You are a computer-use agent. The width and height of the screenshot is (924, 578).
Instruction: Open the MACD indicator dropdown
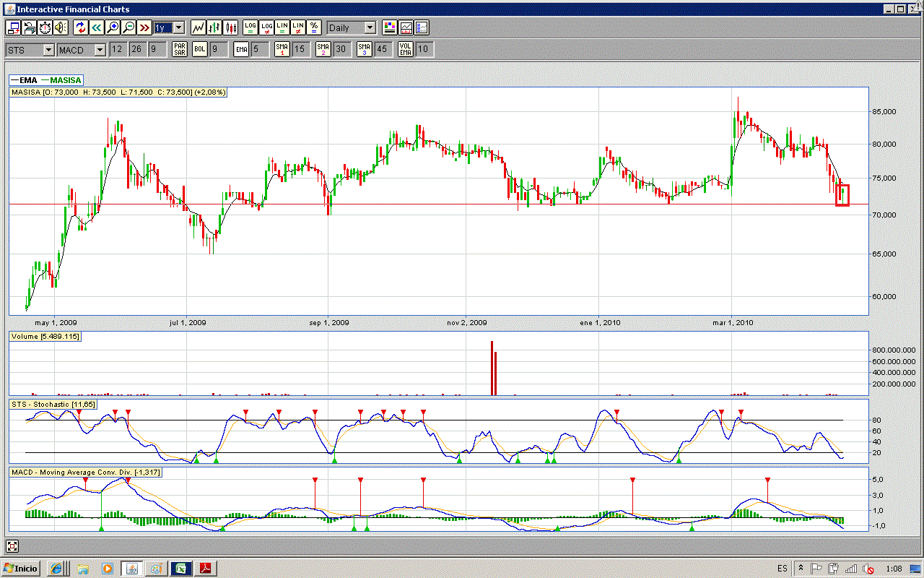click(x=82, y=49)
